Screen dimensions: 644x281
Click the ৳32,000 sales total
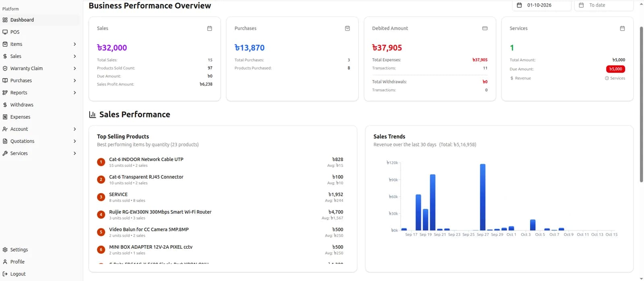112,48
